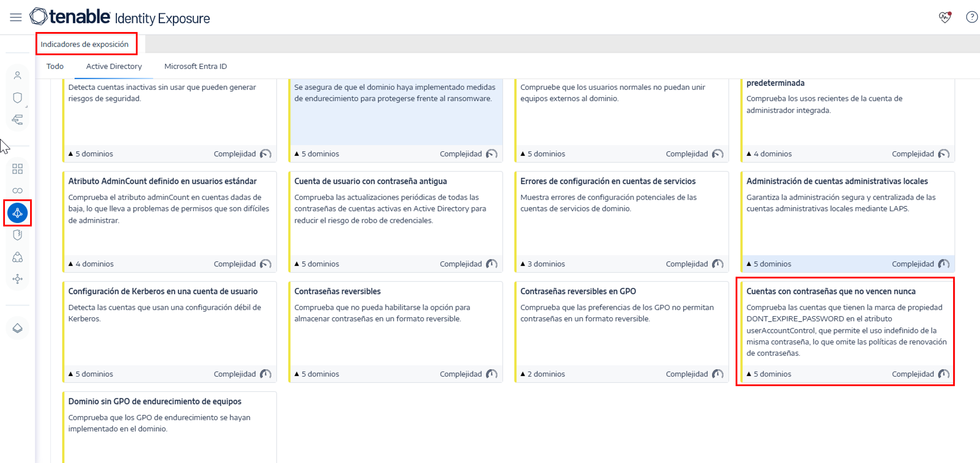Switch to the Active Directory tab
Viewport: 980px width, 463px height.
coord(114,66)
